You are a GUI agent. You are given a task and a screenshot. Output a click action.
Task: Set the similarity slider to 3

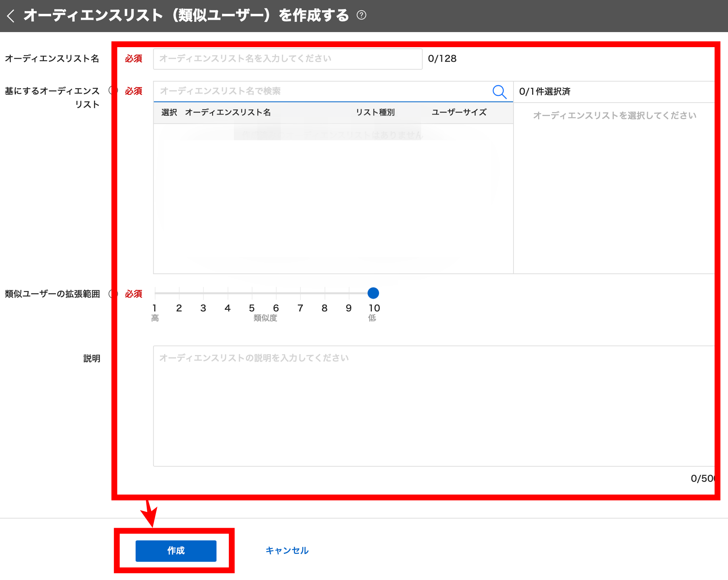pyautogui.click(x=203, y=293)
